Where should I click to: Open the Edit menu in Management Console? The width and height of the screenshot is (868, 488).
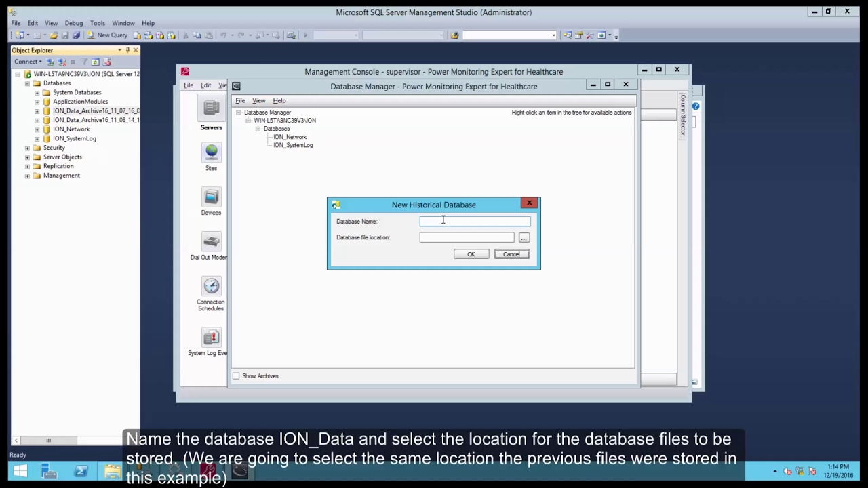(x=205, y=85)
